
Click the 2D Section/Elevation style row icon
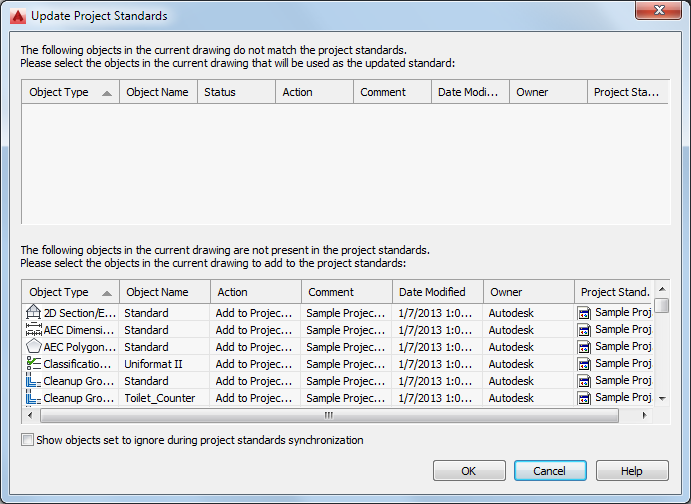click(x=33, y=312)
